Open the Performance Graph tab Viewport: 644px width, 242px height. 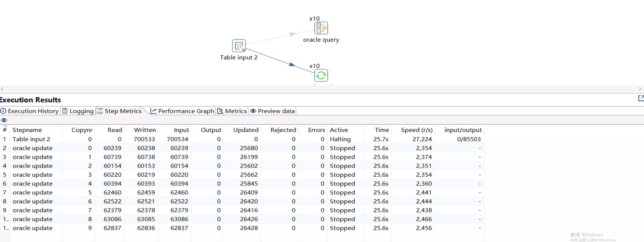point(182,111)
